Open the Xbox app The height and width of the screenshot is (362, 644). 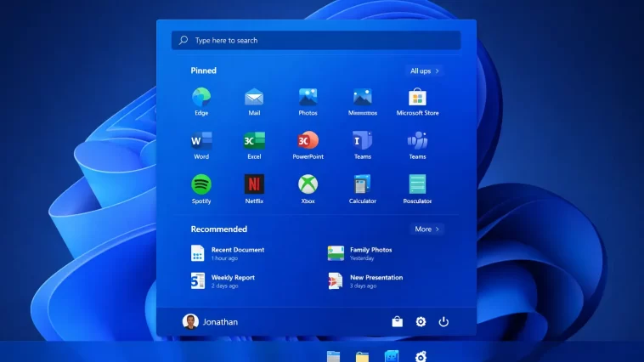(308, 189)
